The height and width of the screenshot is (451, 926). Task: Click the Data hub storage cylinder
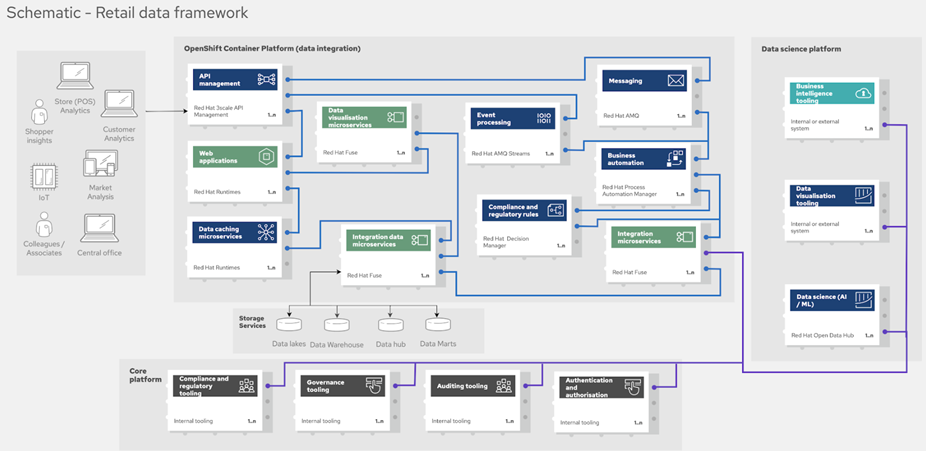390,325
